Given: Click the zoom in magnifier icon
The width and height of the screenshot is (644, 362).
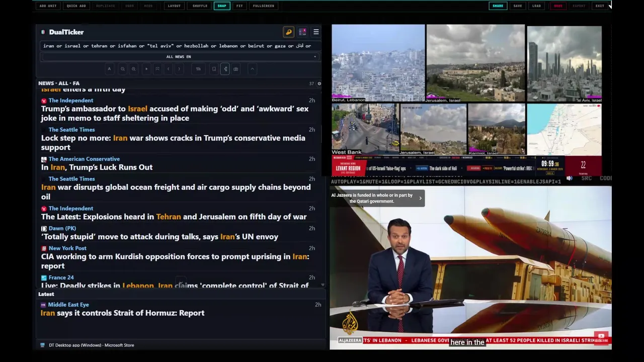Looking at the screenshot, I should click(x=133, y=69).
